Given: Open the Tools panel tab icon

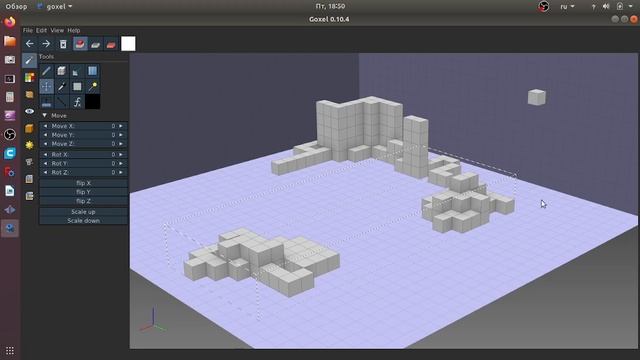Looking at the screenshot, I should pos(29,60).
